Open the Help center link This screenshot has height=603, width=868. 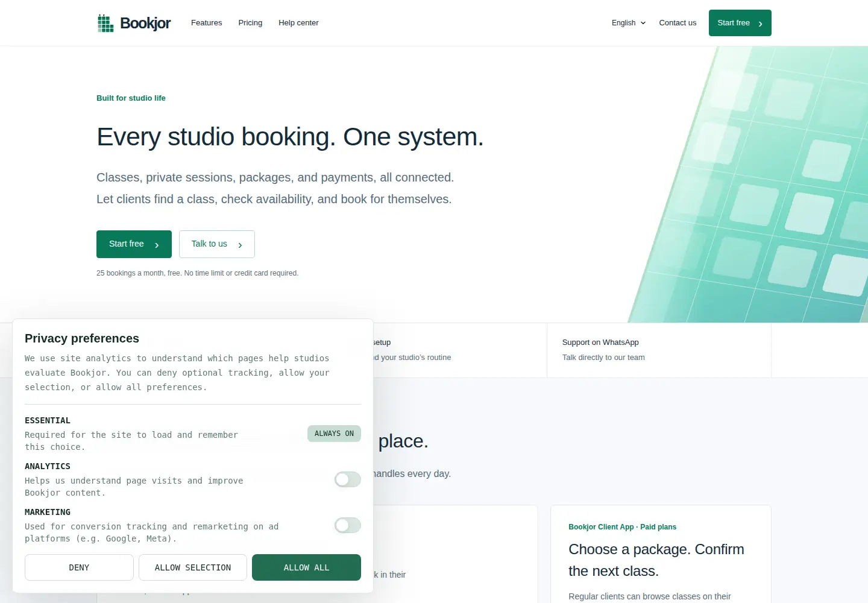coord(298,23)
